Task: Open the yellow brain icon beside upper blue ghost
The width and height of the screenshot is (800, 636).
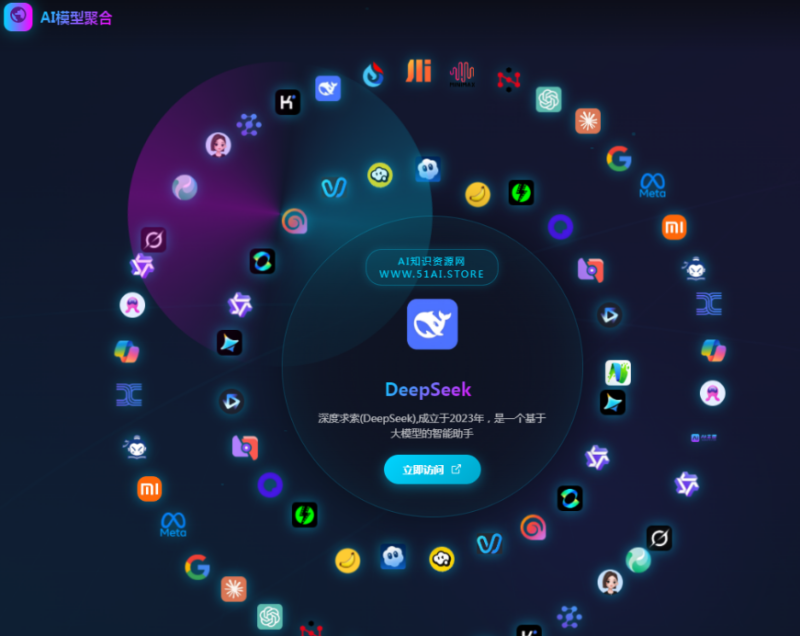Action: [380, 175]
